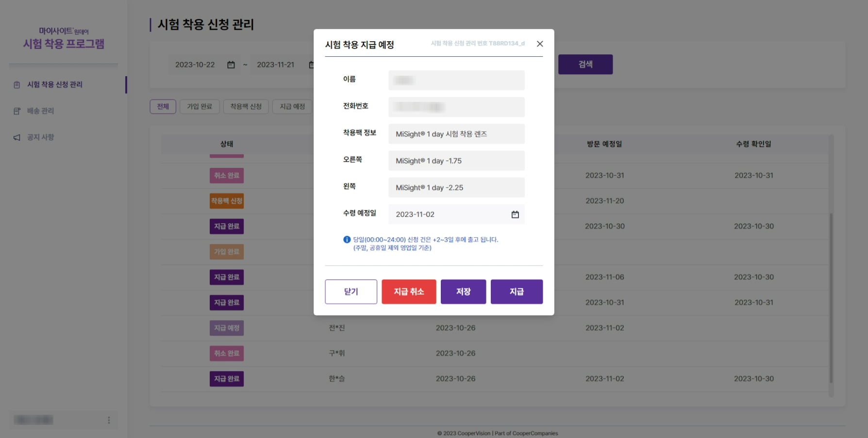Click the 배송 관리 sidebar icon
The image size is (868, 438).
click(17, 111)
